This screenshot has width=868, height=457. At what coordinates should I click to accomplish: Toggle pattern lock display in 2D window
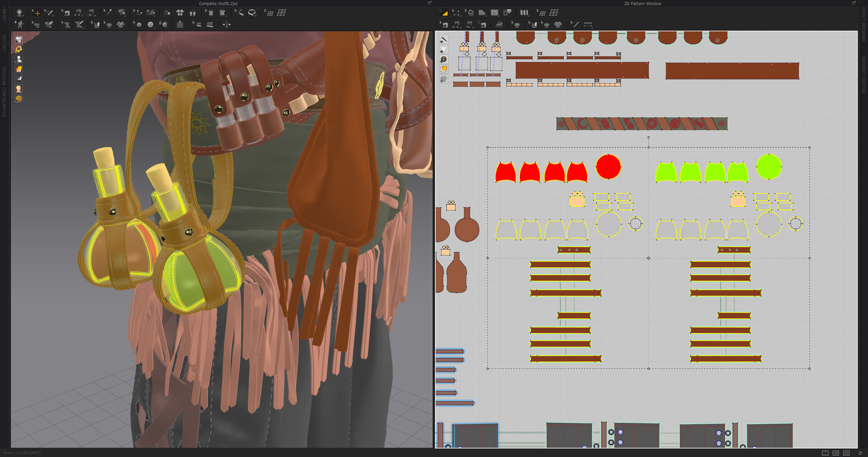[443, 79]
